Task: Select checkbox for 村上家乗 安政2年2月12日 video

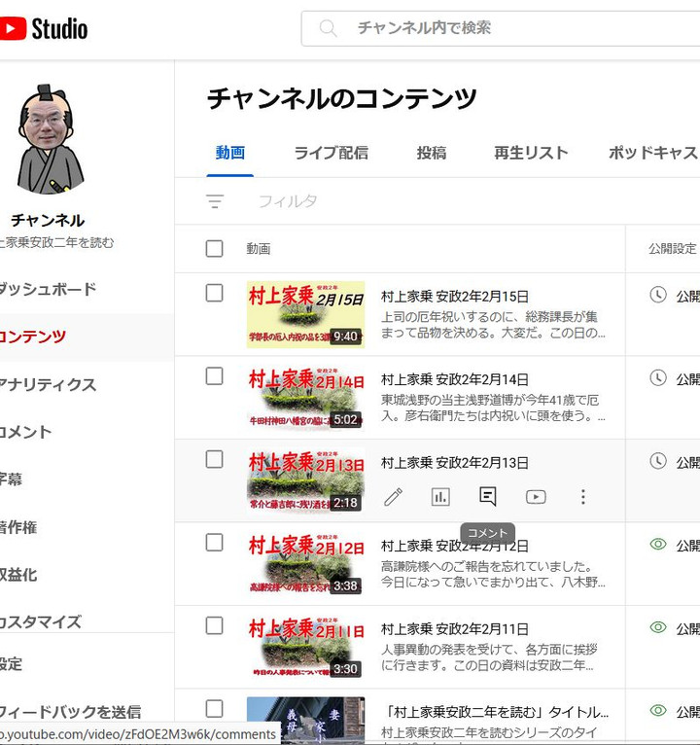Action: (x=215, y=543)
